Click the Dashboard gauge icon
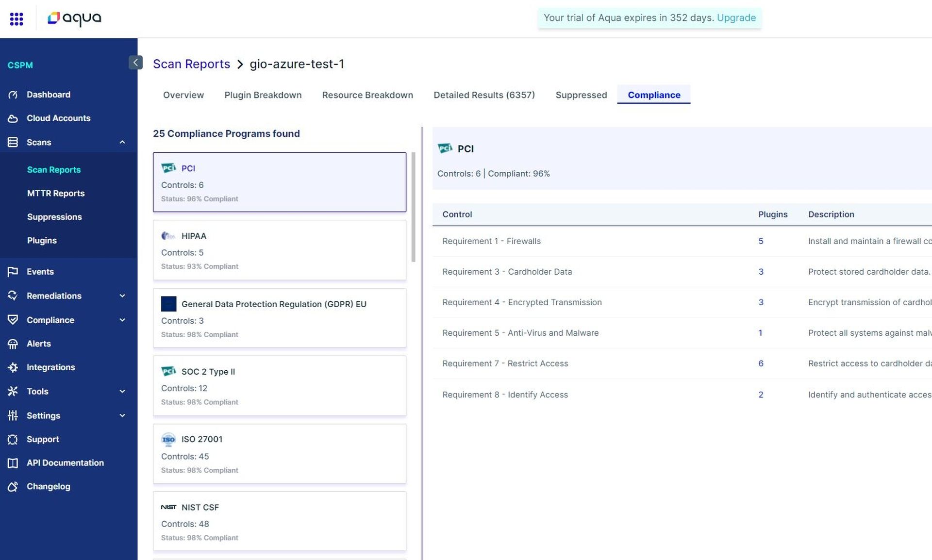 coord(13,95)
